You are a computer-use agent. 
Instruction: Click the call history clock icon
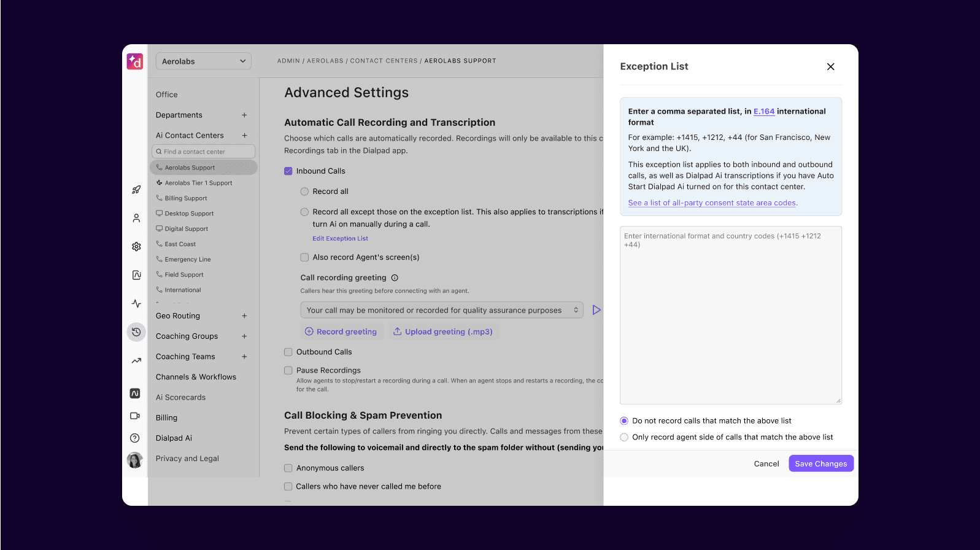(x=136, y=332)
